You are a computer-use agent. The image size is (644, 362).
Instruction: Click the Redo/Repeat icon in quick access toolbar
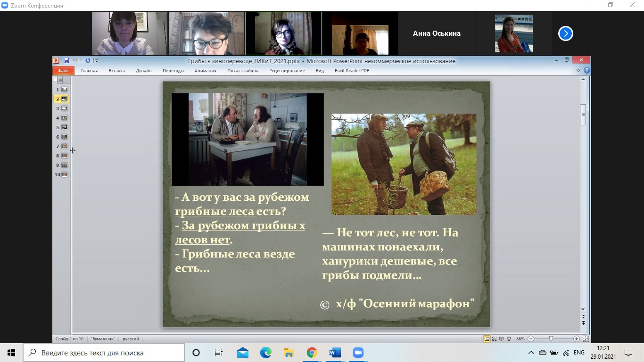88,60
